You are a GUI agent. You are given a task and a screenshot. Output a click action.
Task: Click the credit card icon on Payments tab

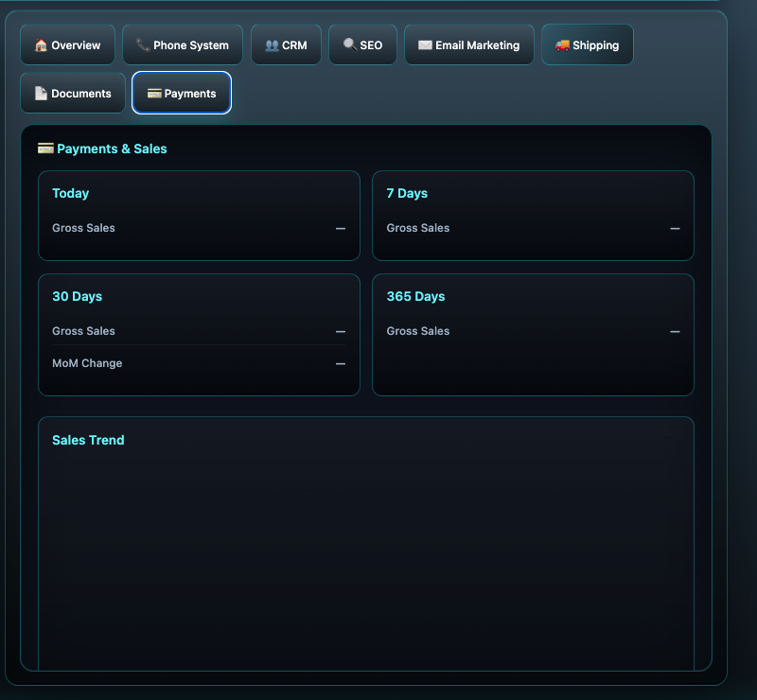(154, 94)
